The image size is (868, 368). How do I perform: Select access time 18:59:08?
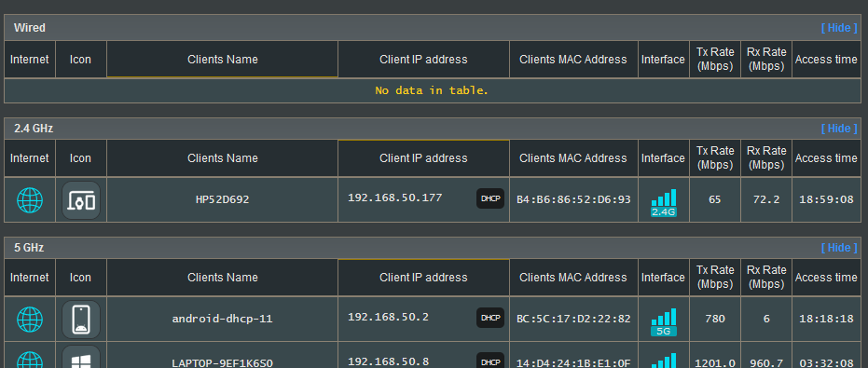[826, 199]
